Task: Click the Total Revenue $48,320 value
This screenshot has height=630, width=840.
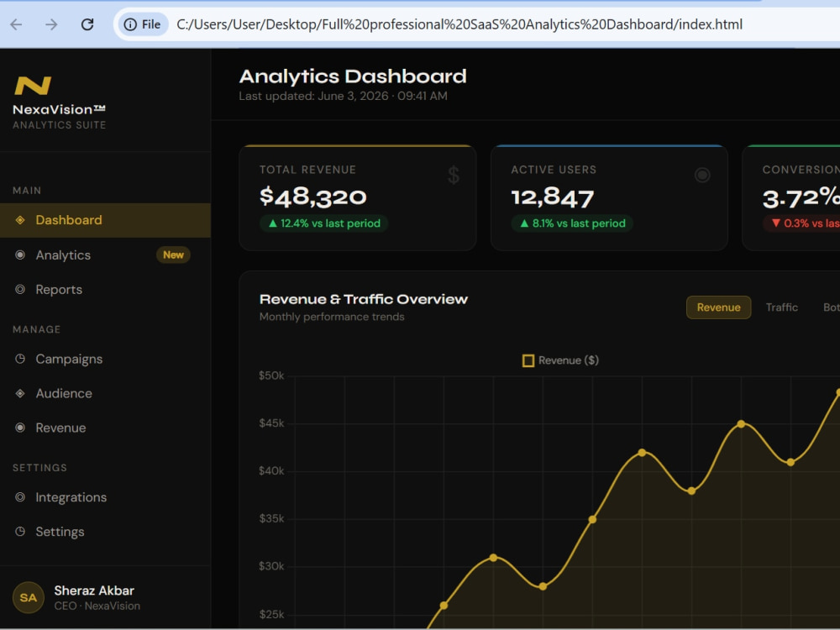Action: point(313,197)
